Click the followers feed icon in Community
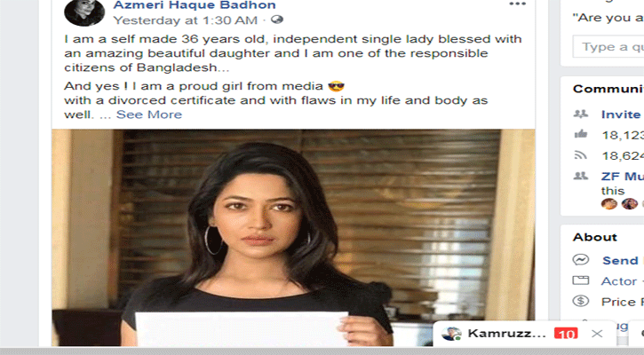 [580, 154]
